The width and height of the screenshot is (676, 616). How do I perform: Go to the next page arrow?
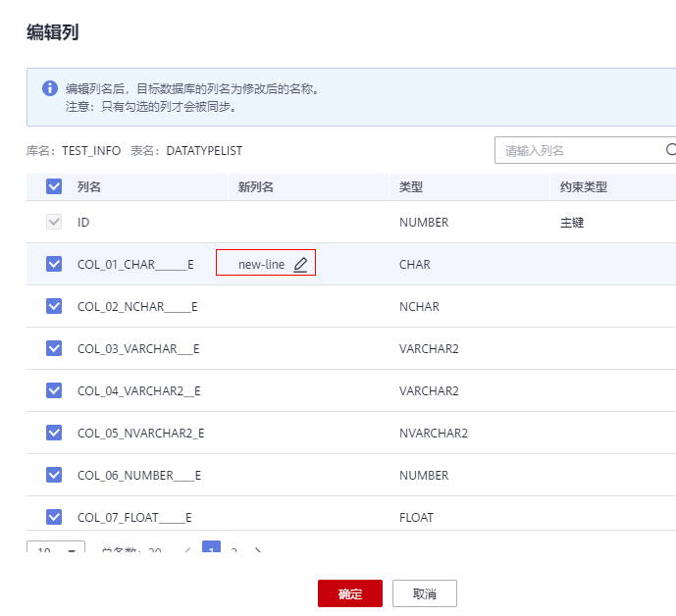(x=258, y=551)
